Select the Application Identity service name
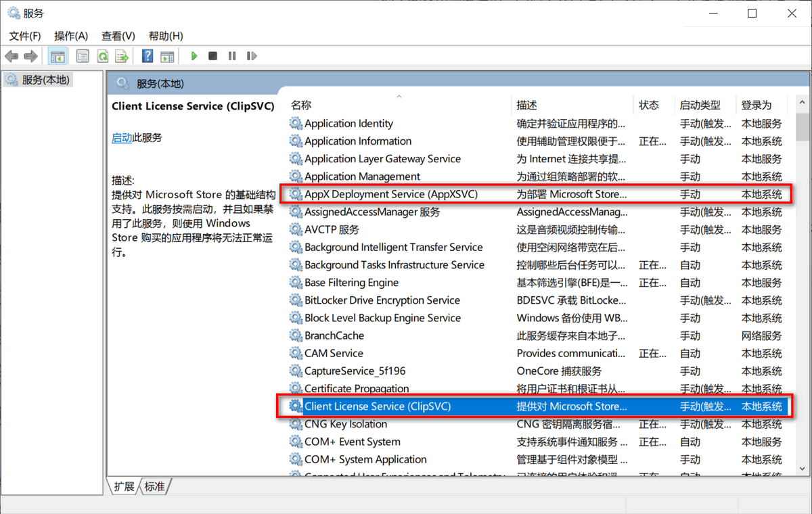Image resolution: width=812 pixels, height=514 pixels. (x=348, y=123)
